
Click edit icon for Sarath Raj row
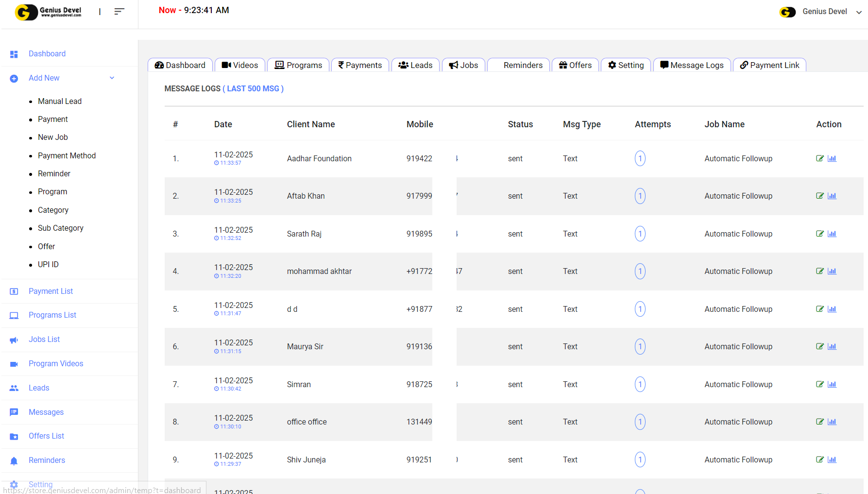coord(820,234)
